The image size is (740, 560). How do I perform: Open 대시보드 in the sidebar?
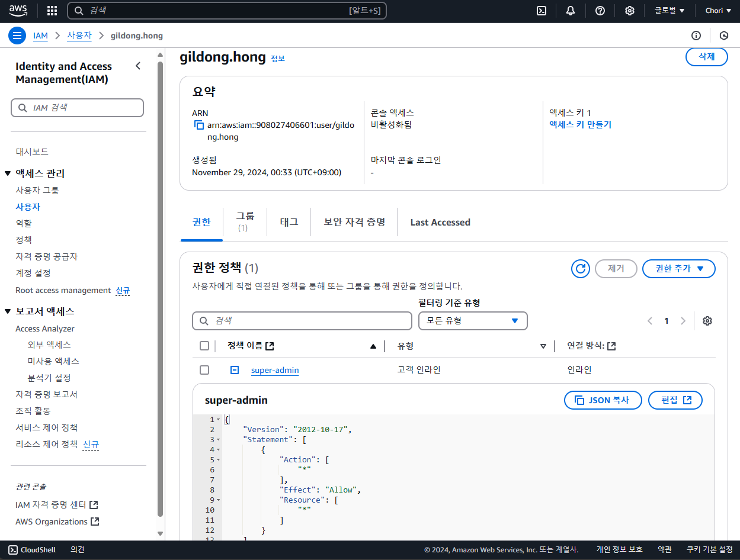(32, 152)
